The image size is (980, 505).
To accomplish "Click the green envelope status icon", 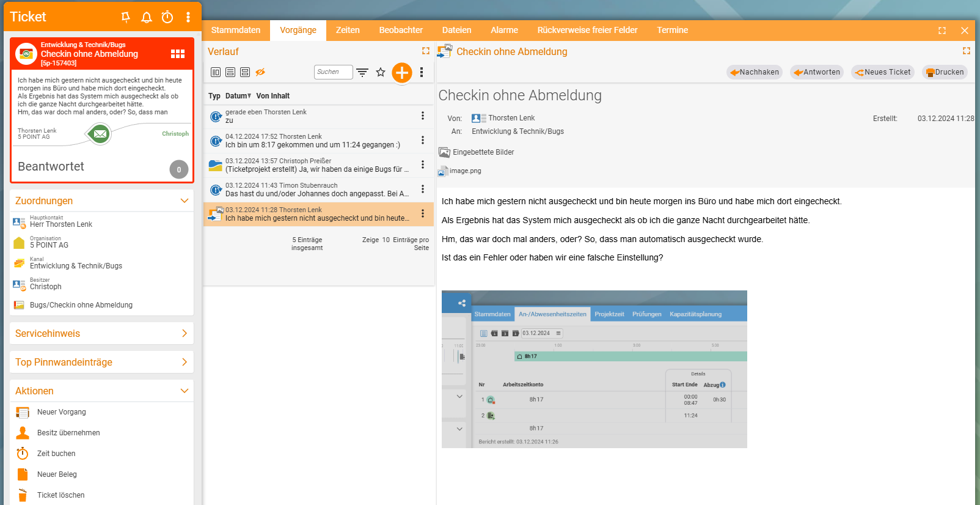I will (100, 133).
